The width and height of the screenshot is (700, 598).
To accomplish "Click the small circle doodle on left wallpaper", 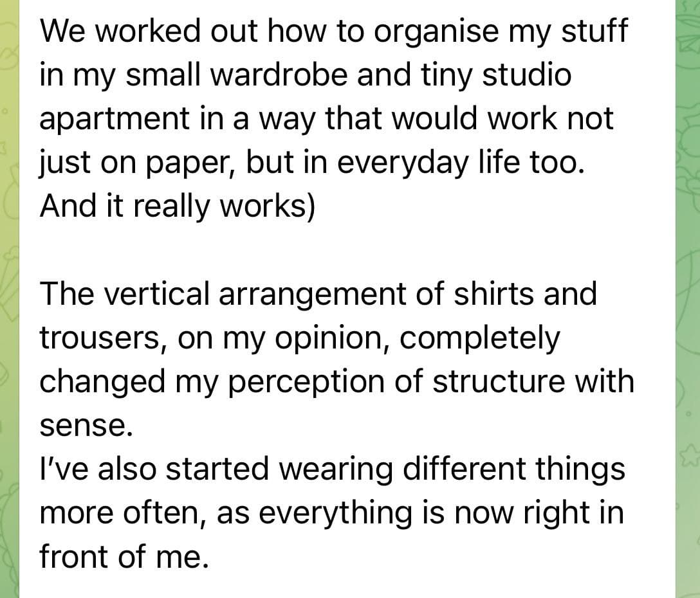I will (4, 110).
